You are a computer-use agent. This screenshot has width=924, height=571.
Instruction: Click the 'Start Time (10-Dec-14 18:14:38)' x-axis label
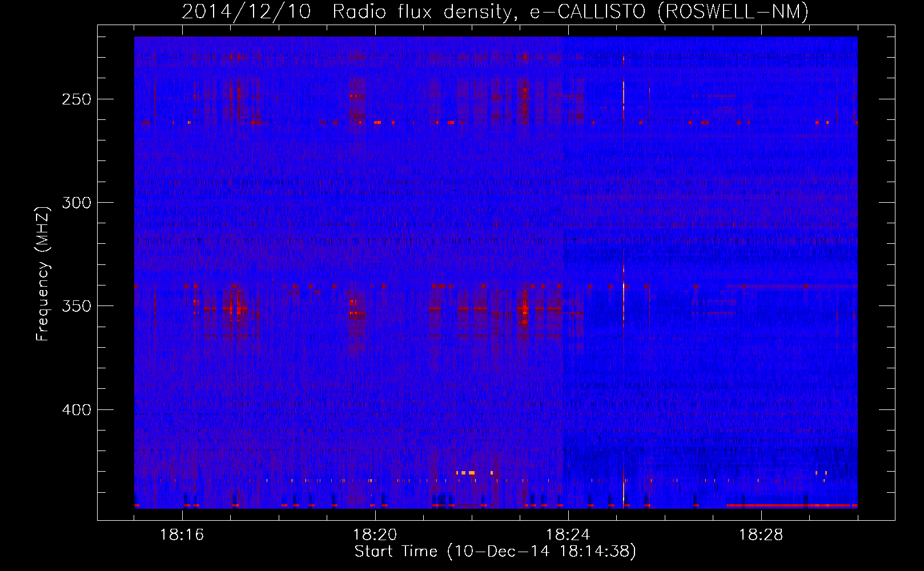tap(495, 552)
